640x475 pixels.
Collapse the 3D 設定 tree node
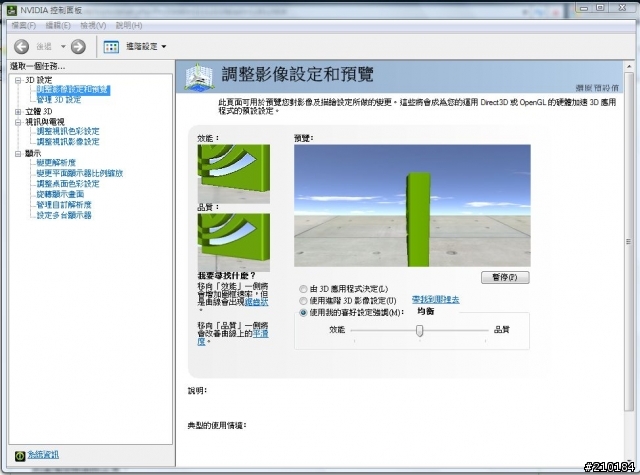(18, 80)
